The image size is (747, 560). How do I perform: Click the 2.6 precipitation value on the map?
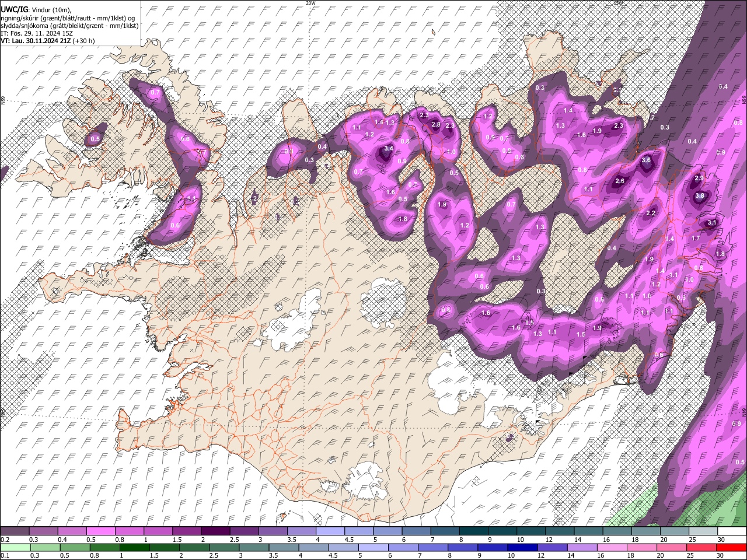(620, 181)
